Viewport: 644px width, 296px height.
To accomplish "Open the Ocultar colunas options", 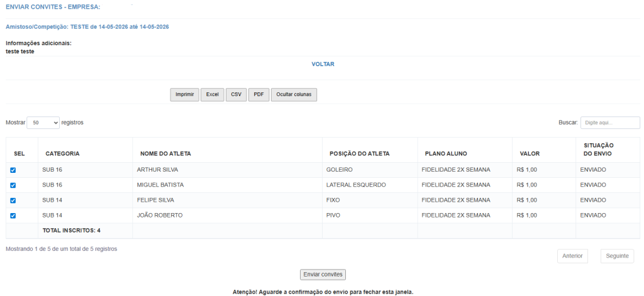I will coord(294,94).
